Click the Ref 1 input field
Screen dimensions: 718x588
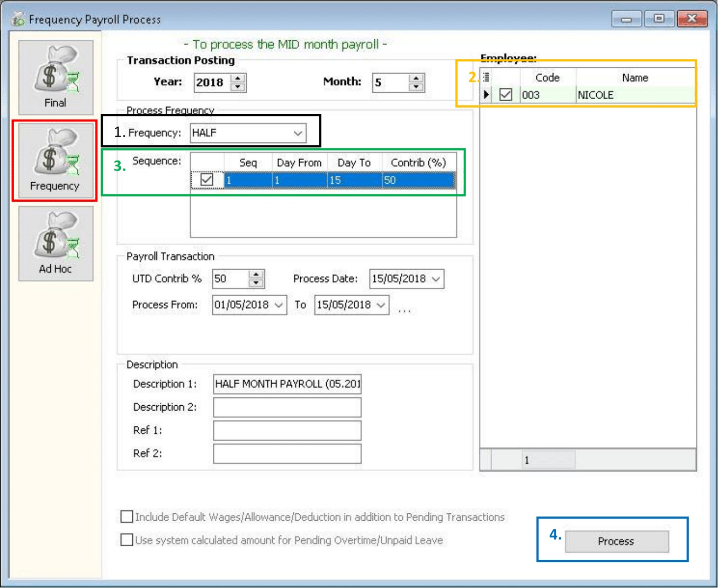tap(287, 430)
